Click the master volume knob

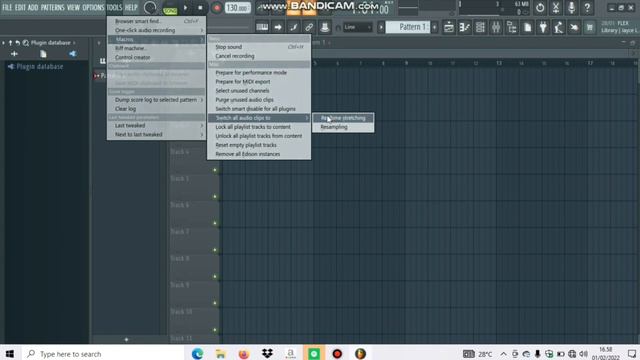point(150,7)
